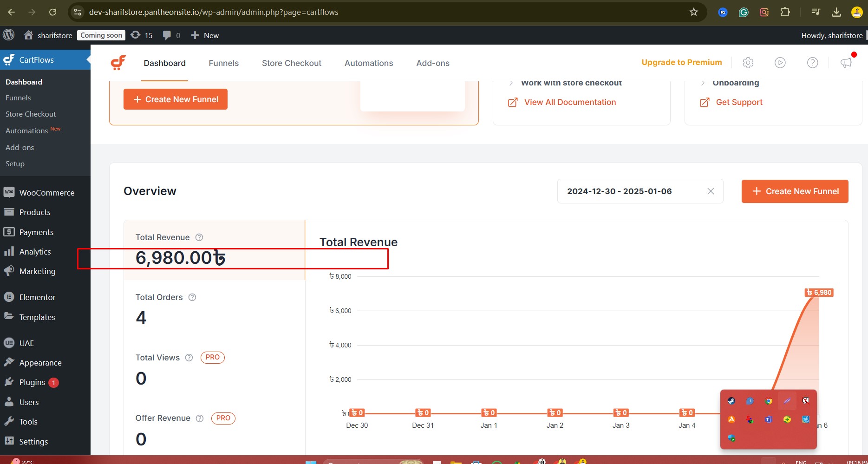Visit site via sharifstore home icon
This screenshot has width=868, height=464.
click(x=28, y=35)
